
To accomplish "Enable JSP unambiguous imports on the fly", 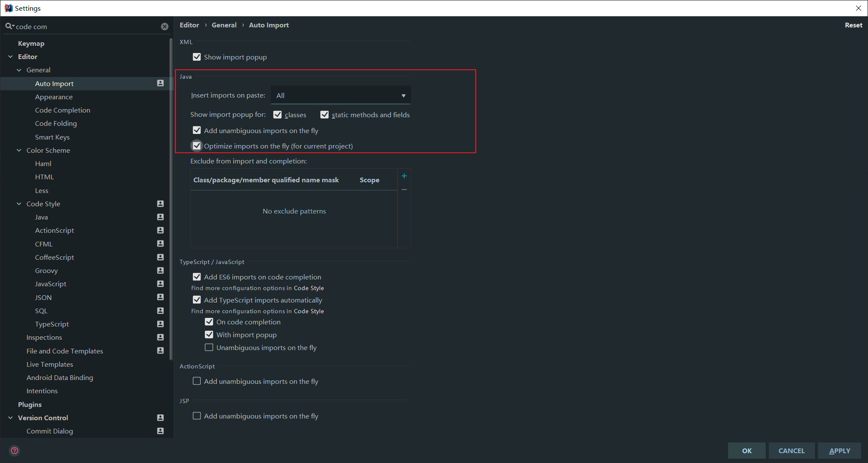I will [x=197, y=416].
